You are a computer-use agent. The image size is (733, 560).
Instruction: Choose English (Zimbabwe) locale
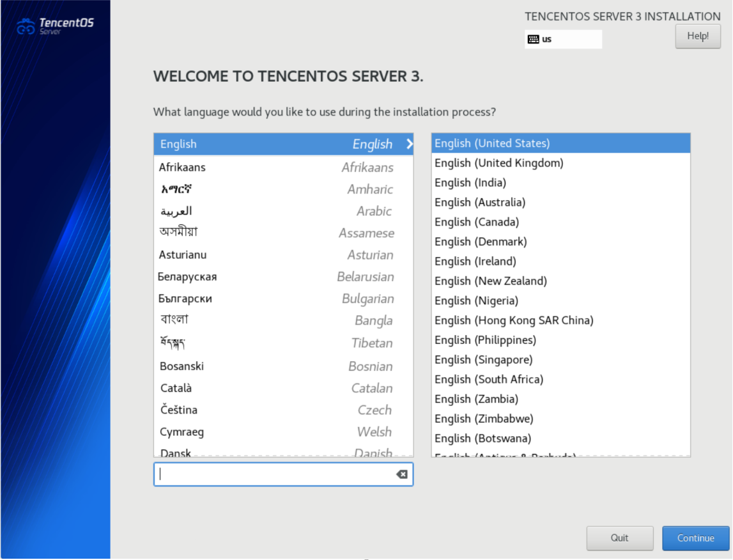[x=560, y=418]
